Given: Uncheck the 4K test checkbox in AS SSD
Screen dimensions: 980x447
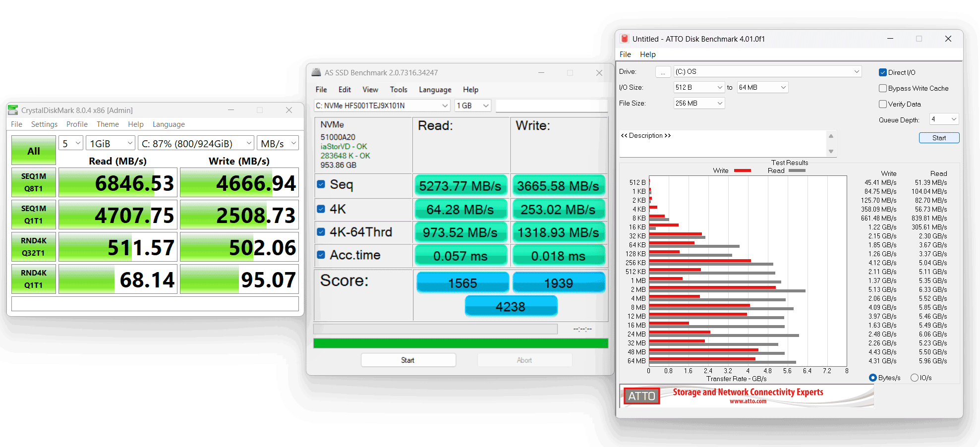Looking at the screenshot, I should 321,209.
